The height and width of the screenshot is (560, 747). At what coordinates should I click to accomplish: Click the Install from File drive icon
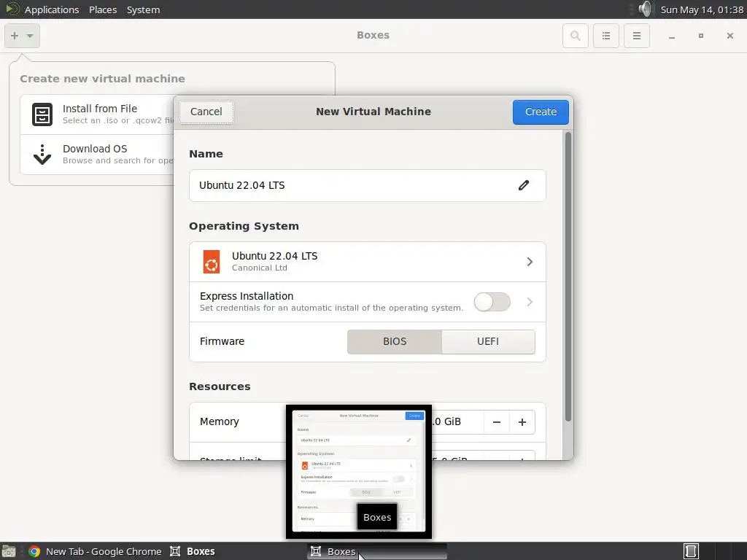(42, 114)
